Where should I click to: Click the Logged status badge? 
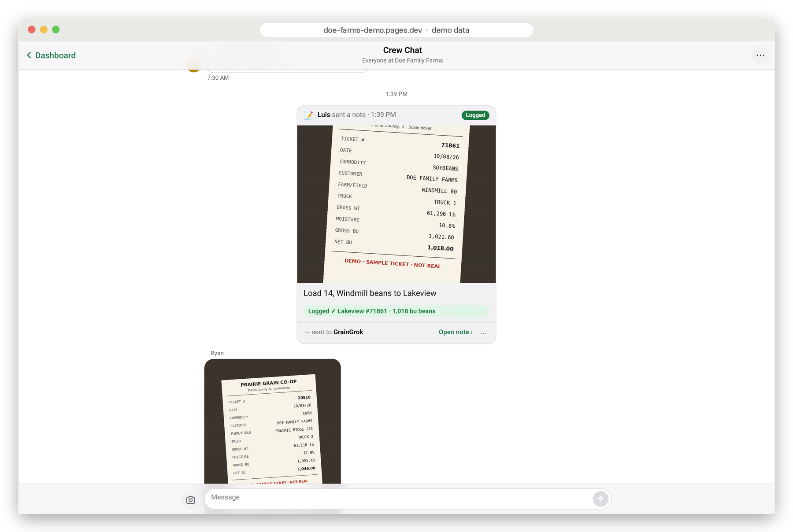(x=475, y=115)
